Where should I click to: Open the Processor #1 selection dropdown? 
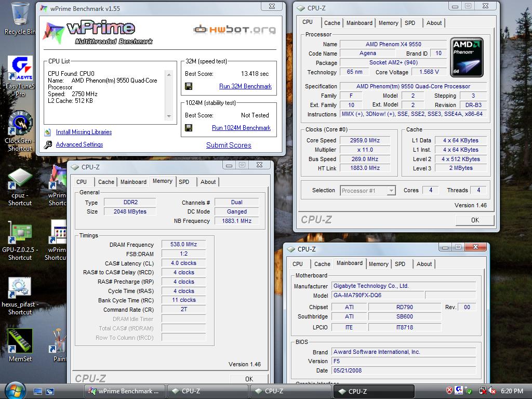click(x=368, y=191)
